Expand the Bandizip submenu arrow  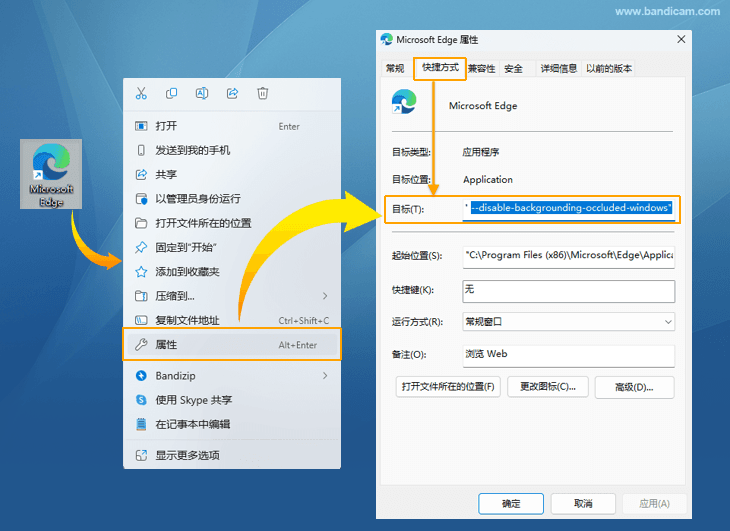click(325, 376)
